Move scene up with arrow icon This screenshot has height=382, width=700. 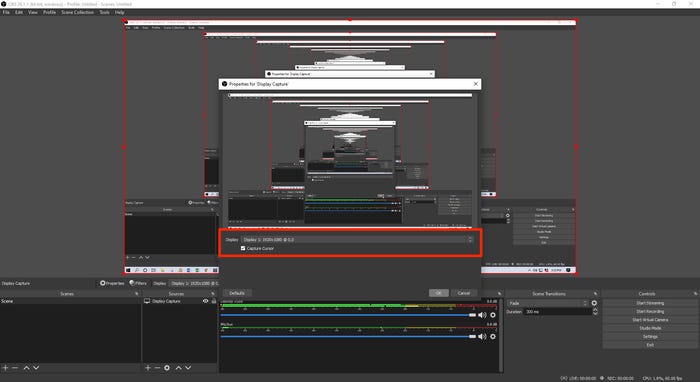[26, 368]
